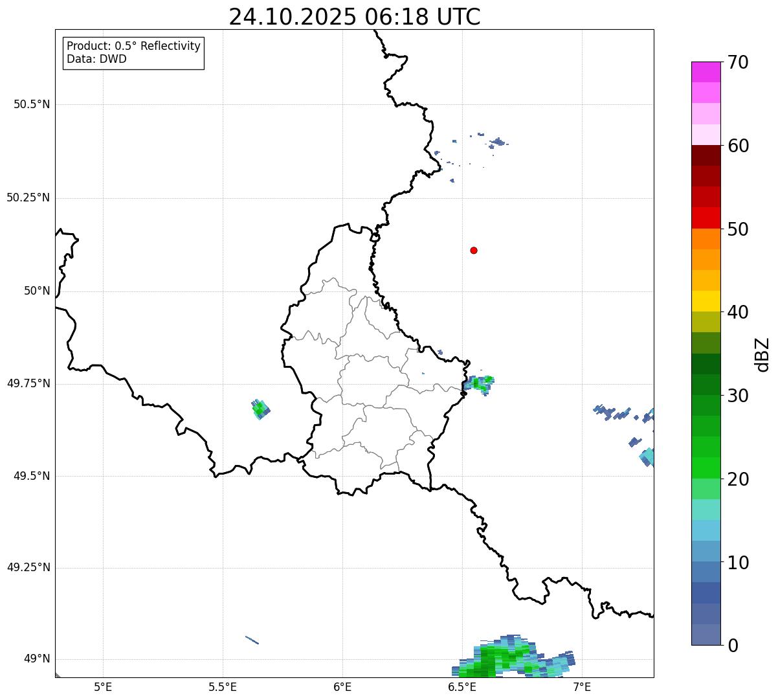Viewport: 778px width, 700px height.
Task: Click the 7°E longitude axis label
Action: coord(582,686)
